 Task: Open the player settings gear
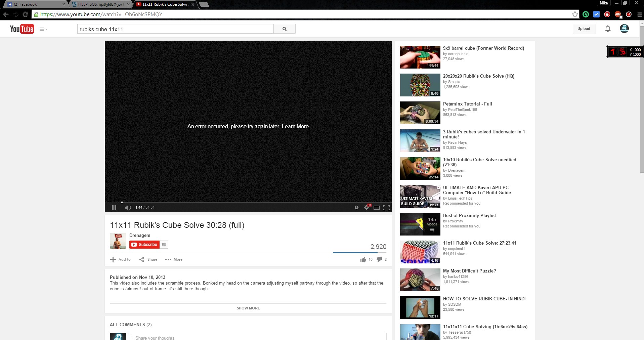click(x=367, y=208)
